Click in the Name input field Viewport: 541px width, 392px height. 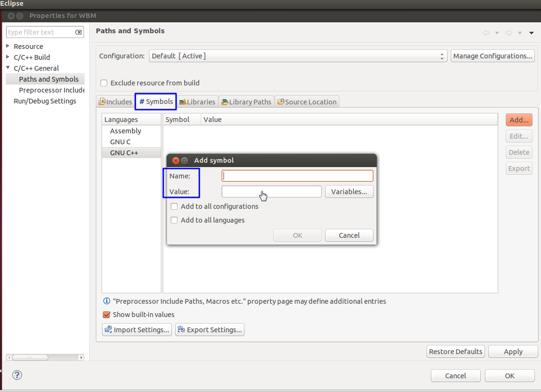click(x=298, y=176)
